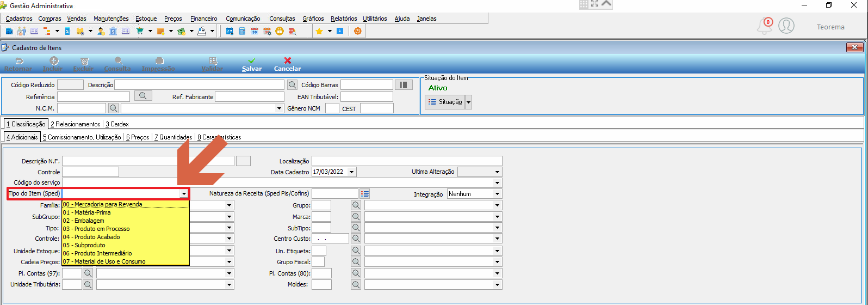Screen dimensions: 868x305
Task: Click the orange power button toolbar icon
Action: (357, 31)
